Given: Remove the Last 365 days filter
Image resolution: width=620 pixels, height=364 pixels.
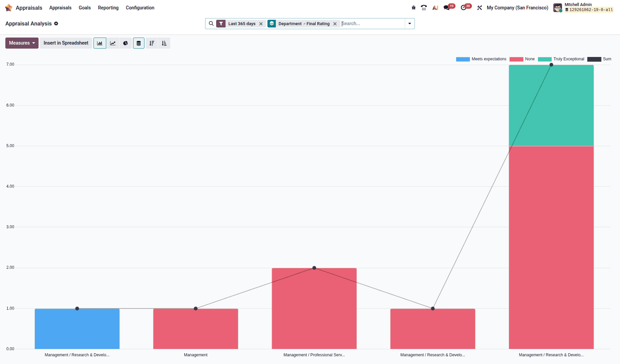Looking at the screenshot, I should (x=261, y=24).
